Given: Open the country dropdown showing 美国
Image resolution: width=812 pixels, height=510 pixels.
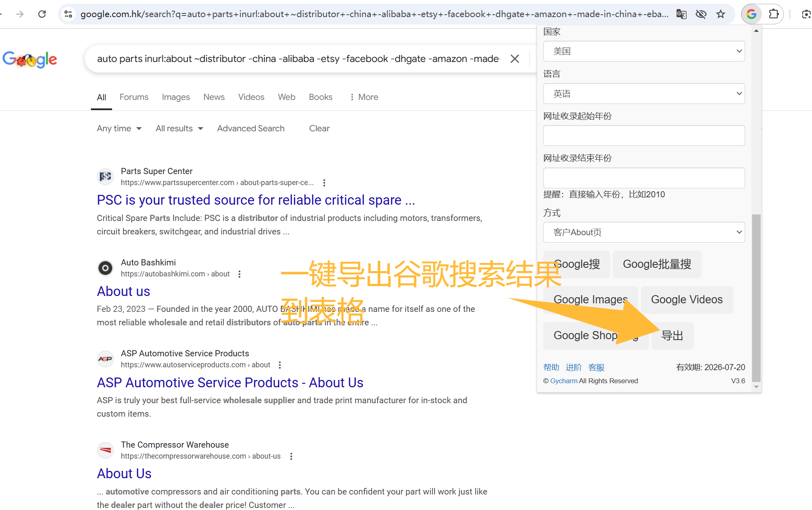Looking at the screenshot, I should point(644,51).
